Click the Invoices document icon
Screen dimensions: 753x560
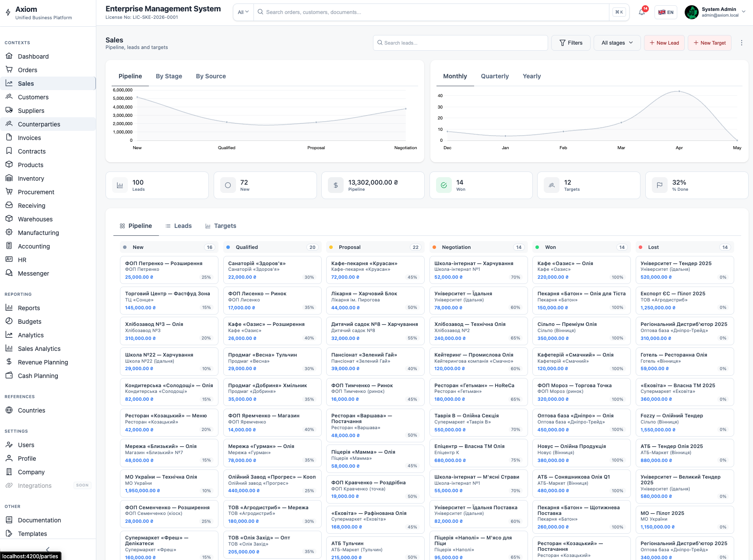[x=9, y=137]
